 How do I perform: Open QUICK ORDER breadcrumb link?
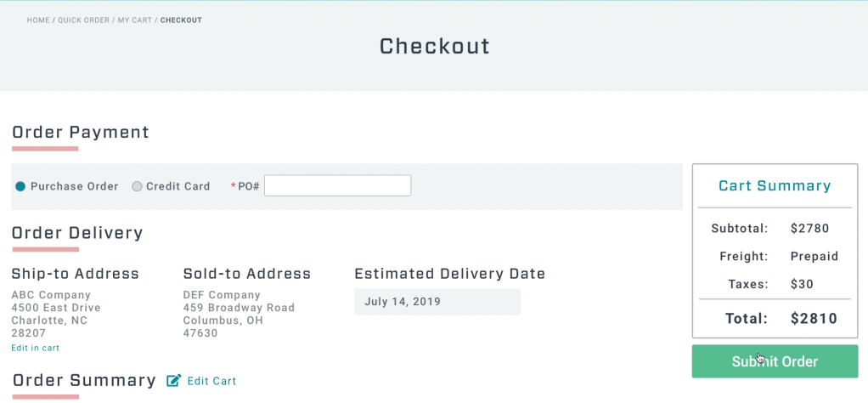pos(84,20)
